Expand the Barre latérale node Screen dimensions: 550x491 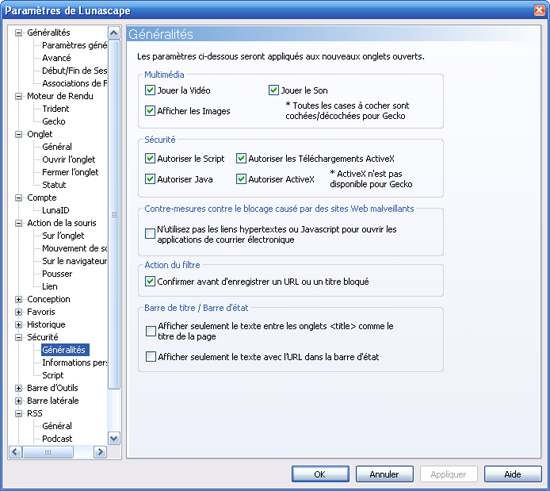pos(19,401)
